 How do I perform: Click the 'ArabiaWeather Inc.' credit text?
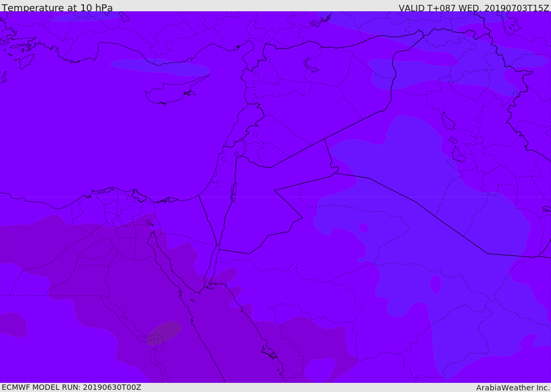(513, 388)
